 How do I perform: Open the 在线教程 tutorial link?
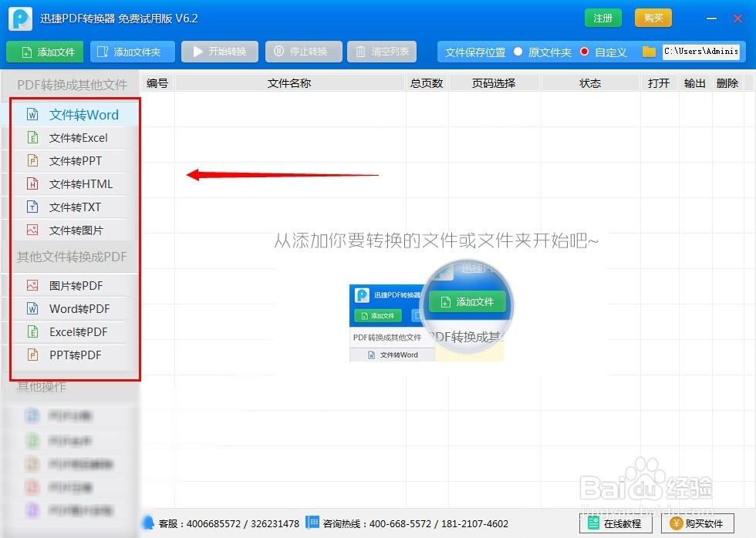[615, 523]
